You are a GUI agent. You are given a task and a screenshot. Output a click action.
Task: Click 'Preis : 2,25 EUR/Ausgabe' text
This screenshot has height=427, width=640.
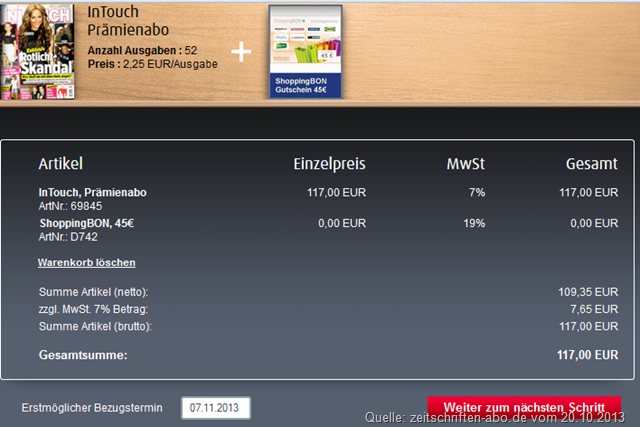click(153, 64)
